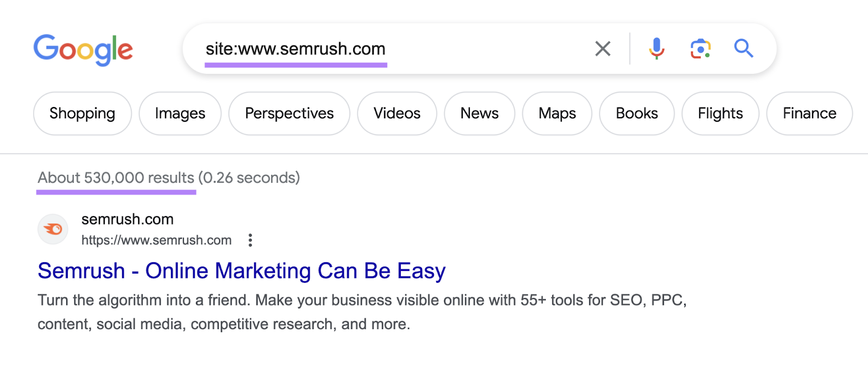Click the https://www.semrush.com URL link
This screenshot has height=367, width=868.
click(x=156, y=240)
